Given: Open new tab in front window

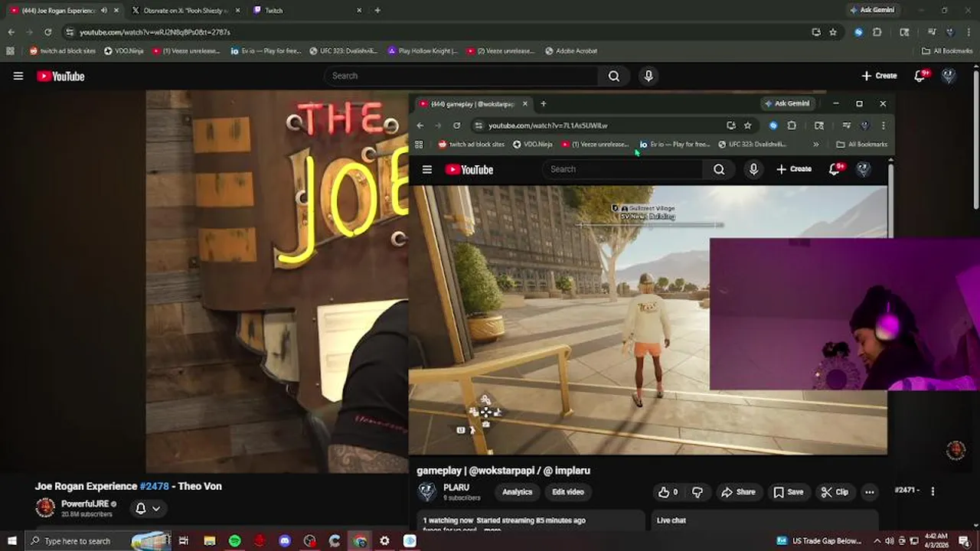Looking at the screenshot, I should click(x=544, y=104).
